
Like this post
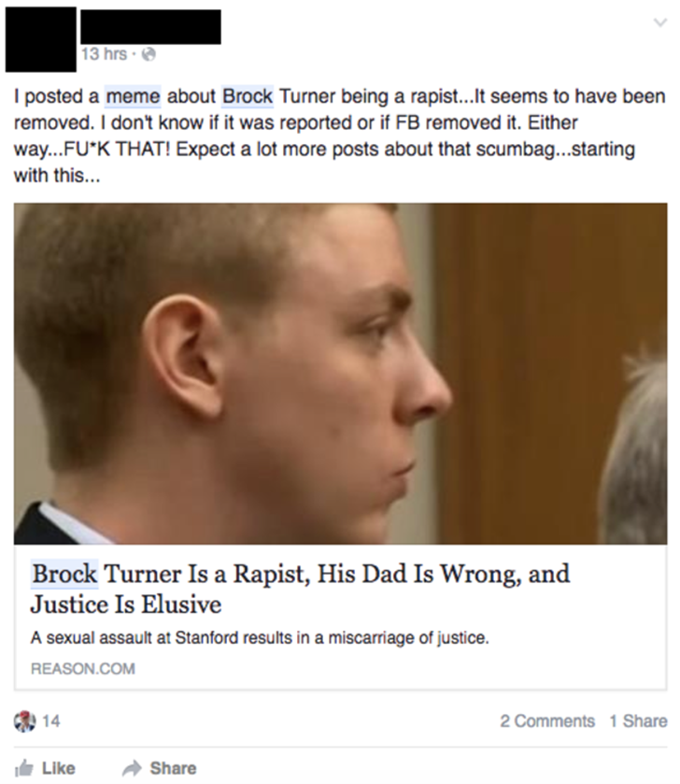(x=45, y=767)
